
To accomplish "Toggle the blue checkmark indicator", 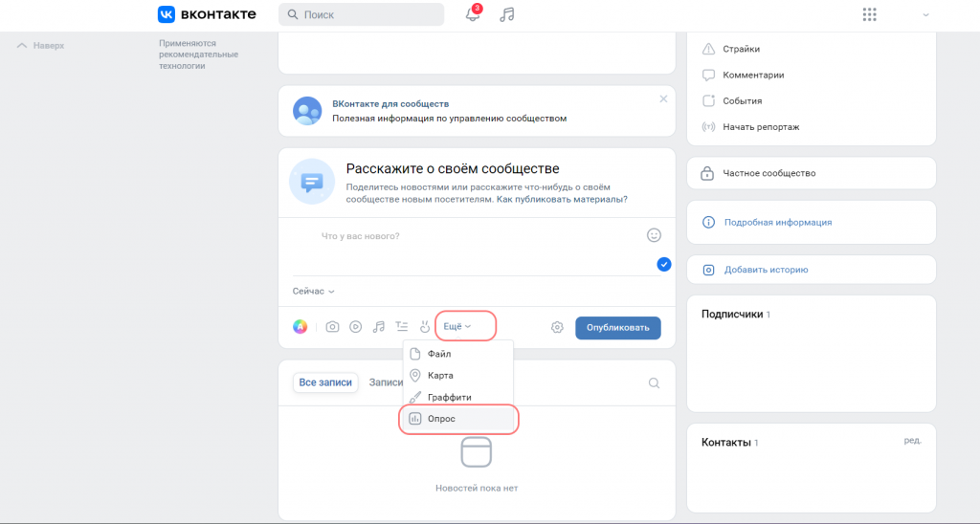I will [664, 264].
